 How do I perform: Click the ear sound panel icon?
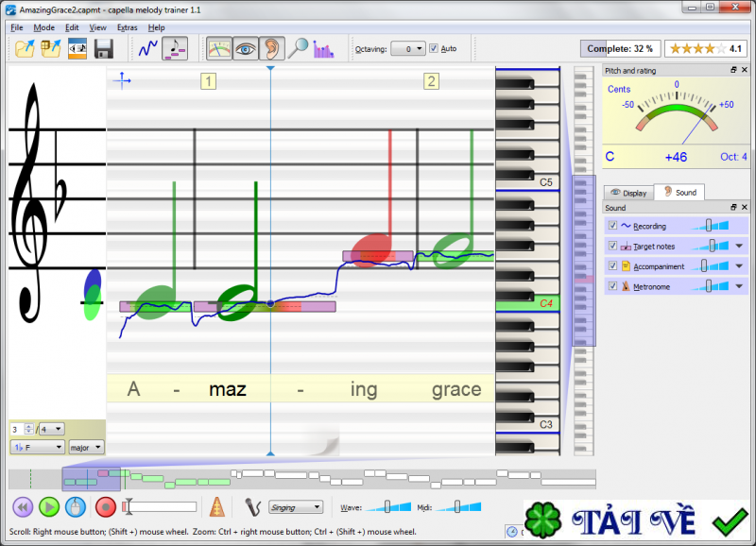(272, 48)
